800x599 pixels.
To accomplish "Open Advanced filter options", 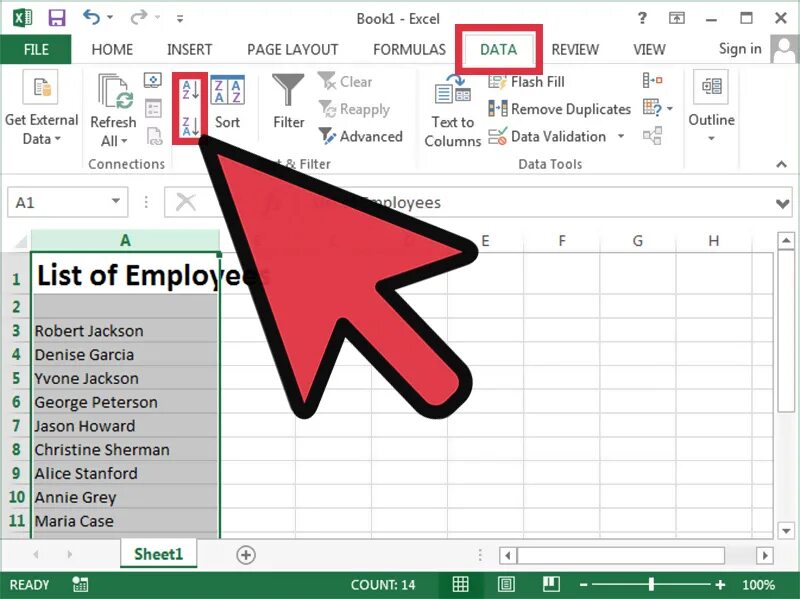I will pos(361,136).
